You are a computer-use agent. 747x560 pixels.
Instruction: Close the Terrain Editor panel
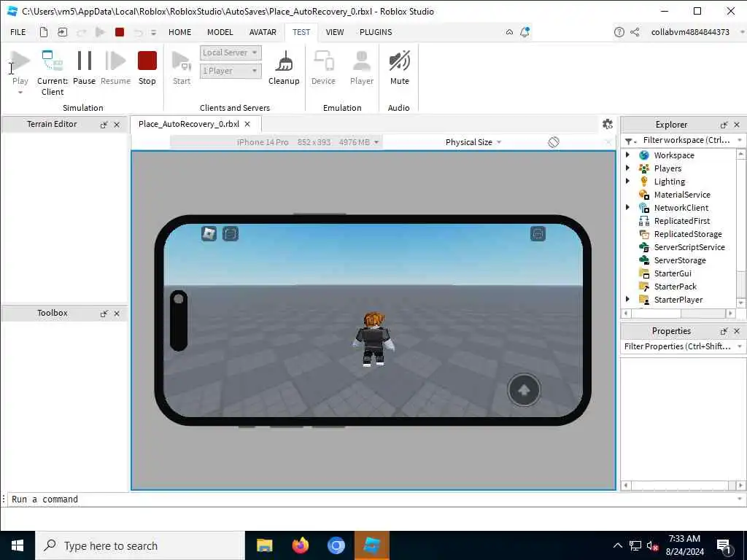coord(117,125)
